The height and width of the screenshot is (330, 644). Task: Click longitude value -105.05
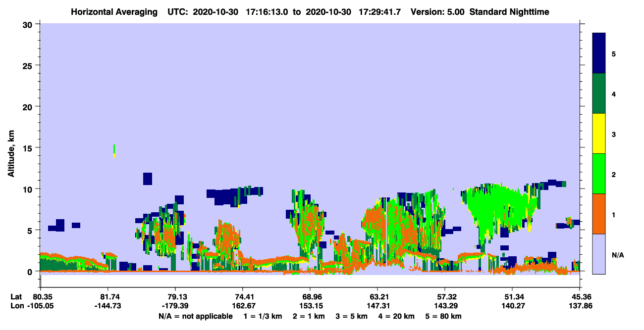pyautogui.click(x=40, y=306)
